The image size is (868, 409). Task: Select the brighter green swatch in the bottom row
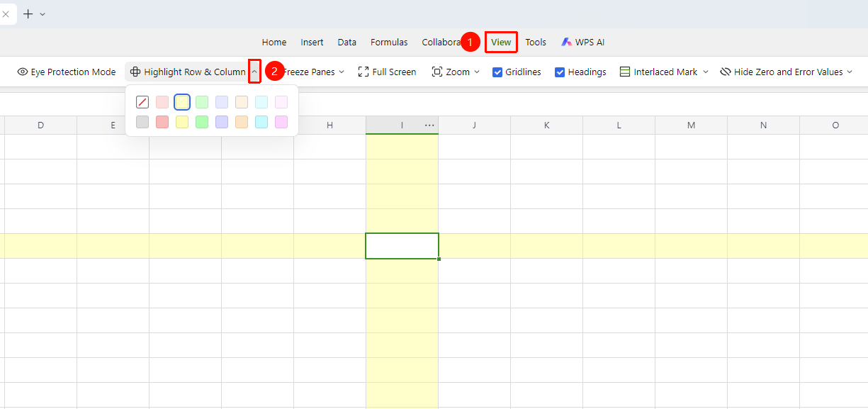[x=202, y=122]
